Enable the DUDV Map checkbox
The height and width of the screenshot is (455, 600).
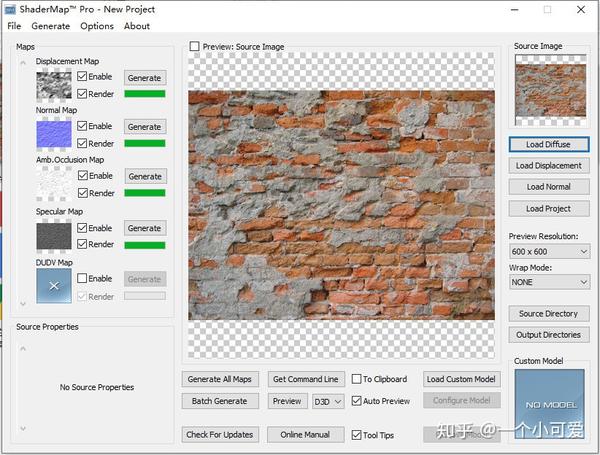pyautogui.click(x=82, y=278)
